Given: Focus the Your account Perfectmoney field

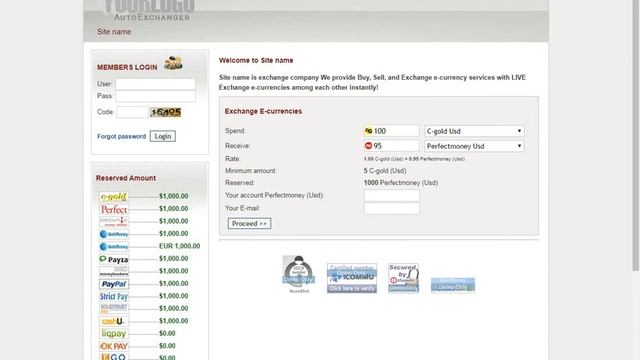Looking at the screenshot, I should coord(392,196).
